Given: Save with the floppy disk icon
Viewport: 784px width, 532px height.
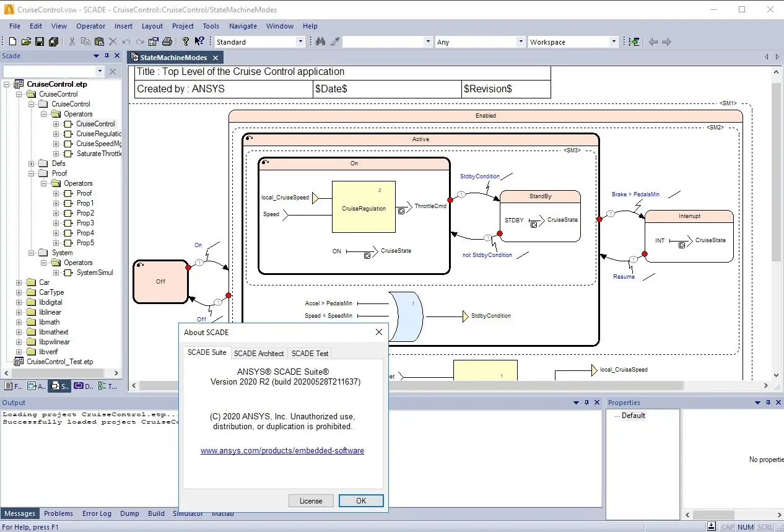Looking at the screenshot, I should [40, 41].
